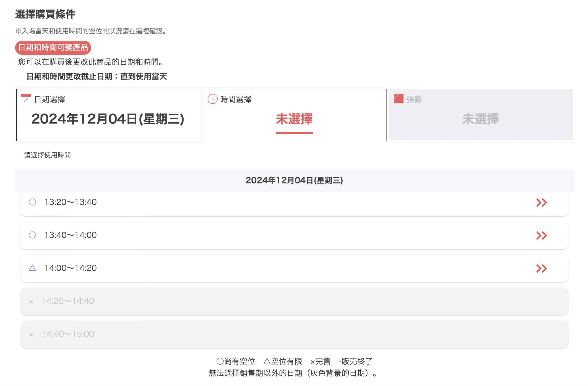
Task: Click the selected date 2024年12月04日(星期三) value
Action: pos(108,119)
